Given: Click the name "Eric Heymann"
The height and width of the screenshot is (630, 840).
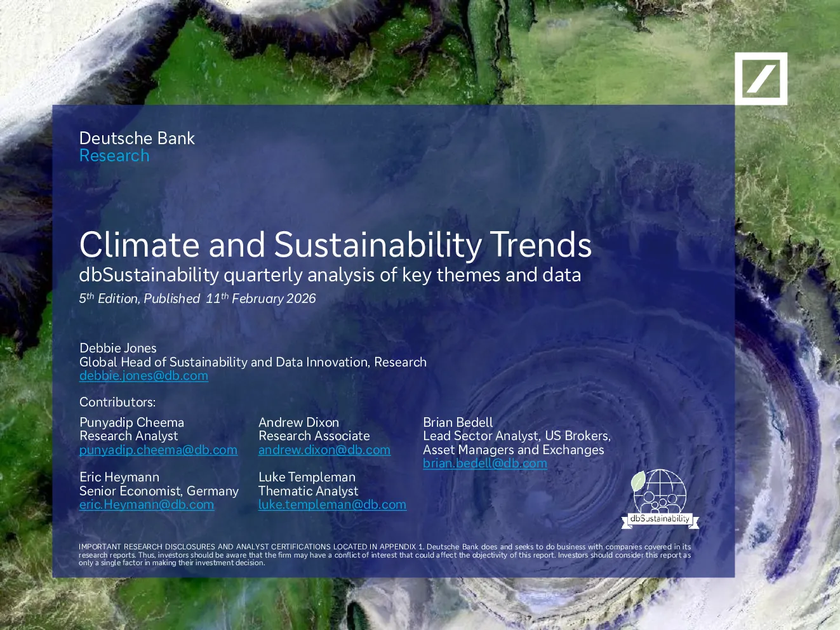Looking at the screenshot, I should click(x=119, y=477).
